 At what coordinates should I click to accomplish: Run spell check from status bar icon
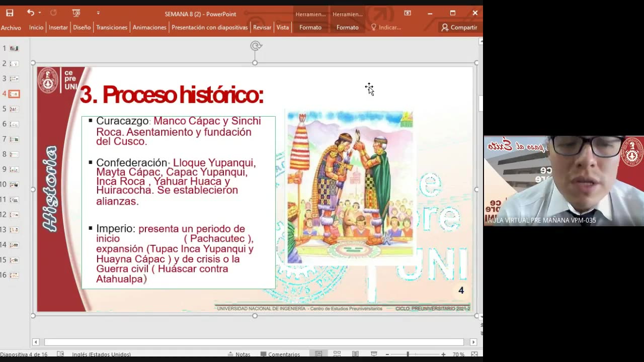[60, 354]
